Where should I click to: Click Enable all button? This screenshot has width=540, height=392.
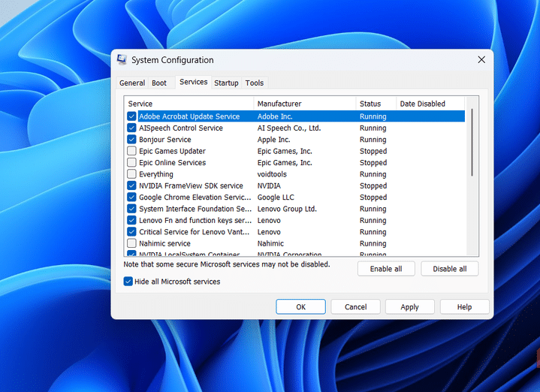coord(386,269)
